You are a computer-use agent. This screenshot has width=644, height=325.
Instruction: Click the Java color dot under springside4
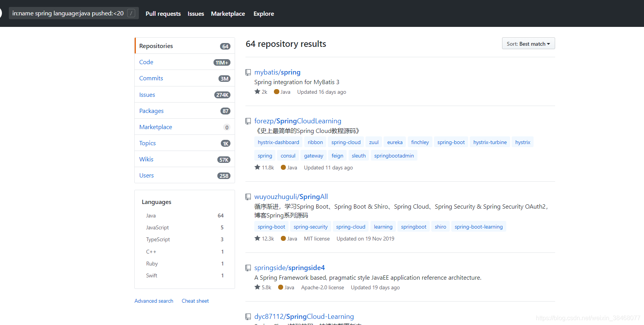tap(280, 287)
